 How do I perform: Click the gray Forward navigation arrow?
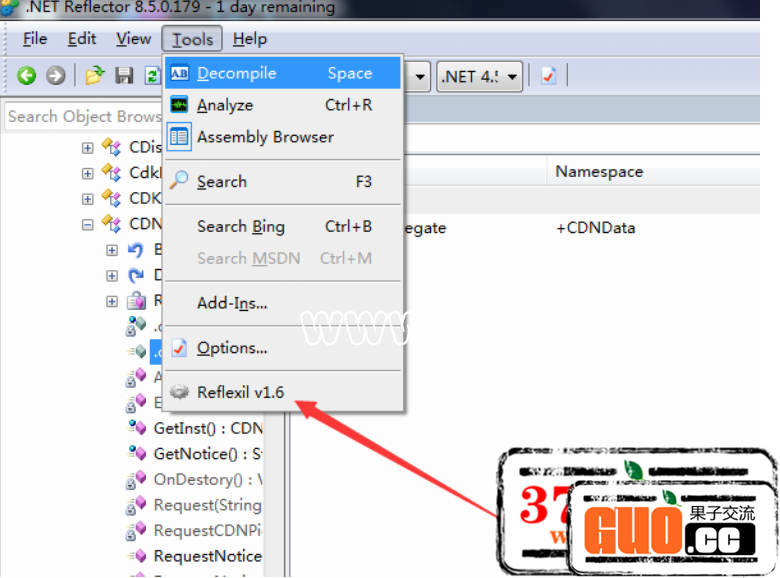[56, 76]
